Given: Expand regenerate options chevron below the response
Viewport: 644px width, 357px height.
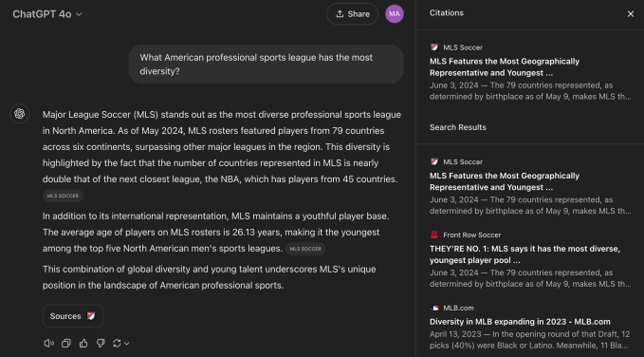Looking at the screenshot, I should point(127,343).
